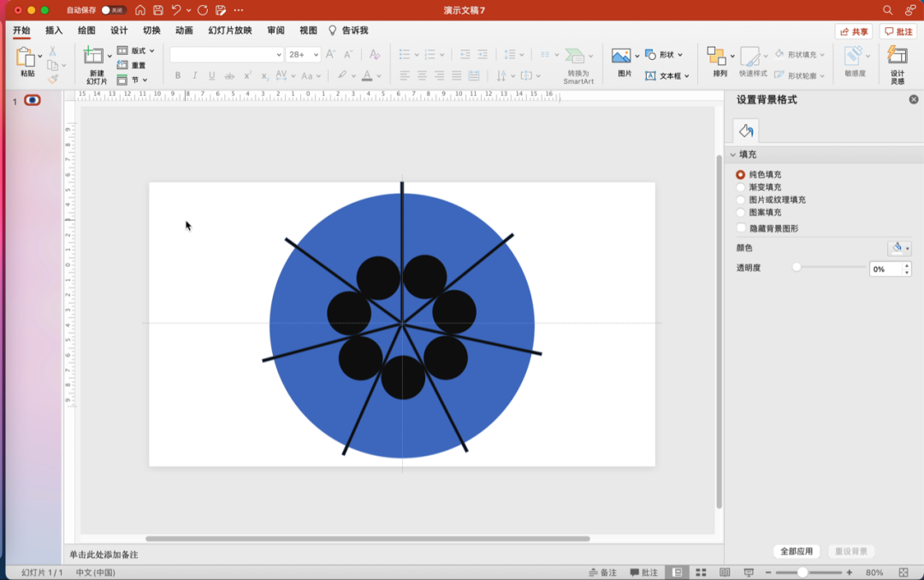Switch to reading view icon in status bar
Screen dimensions: 924x580
[x=725, y=572]
